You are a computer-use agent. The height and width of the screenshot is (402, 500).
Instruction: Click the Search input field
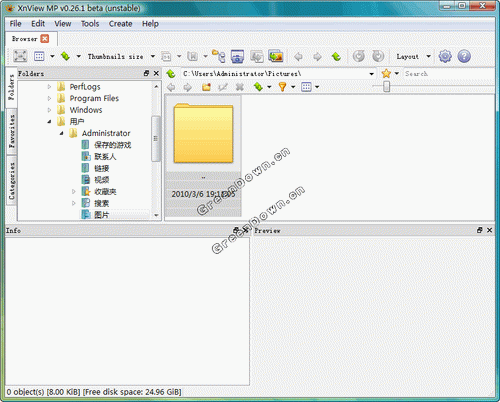click(x=448, y=74)
